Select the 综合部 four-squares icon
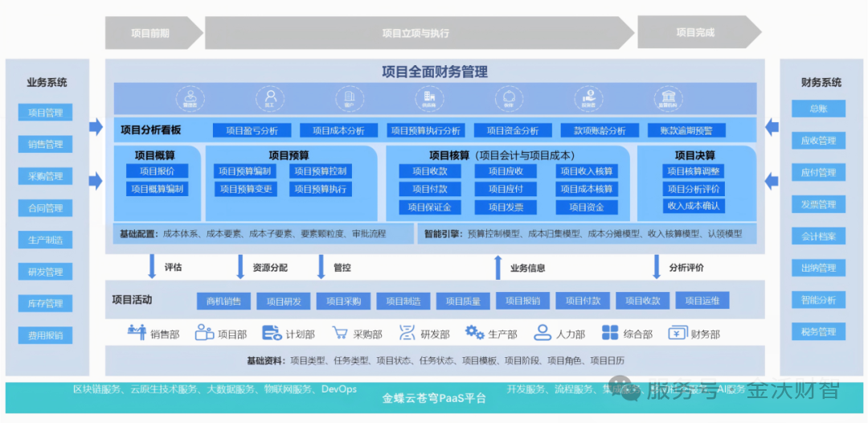The image size is (868, 423). [610, 333]
